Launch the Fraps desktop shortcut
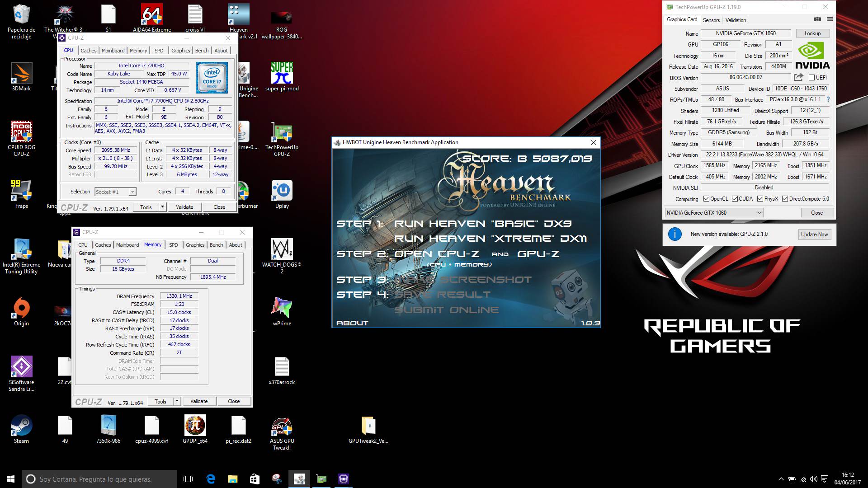This screenshot has height=488, width=868. click(x=21, y=194)
